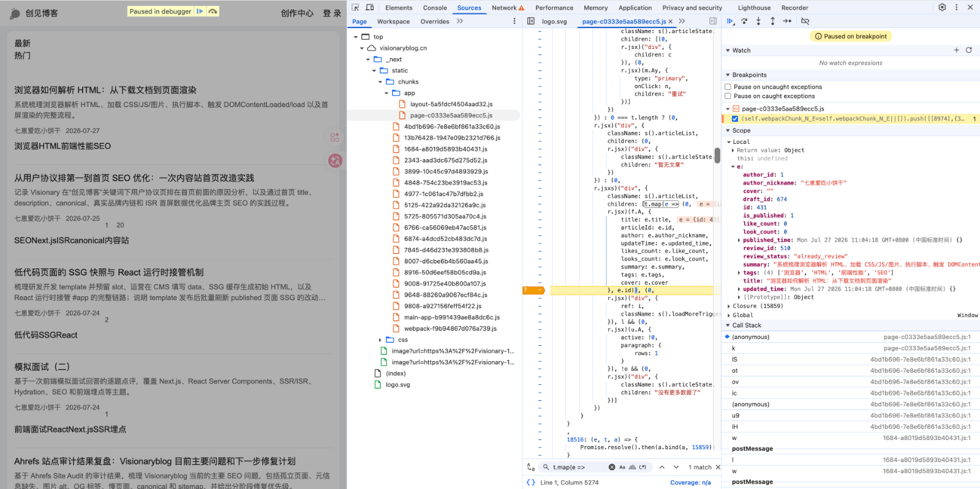Expand the Closure (15859) scope
Screen dimensions: 980x489
tap(729, 306)
